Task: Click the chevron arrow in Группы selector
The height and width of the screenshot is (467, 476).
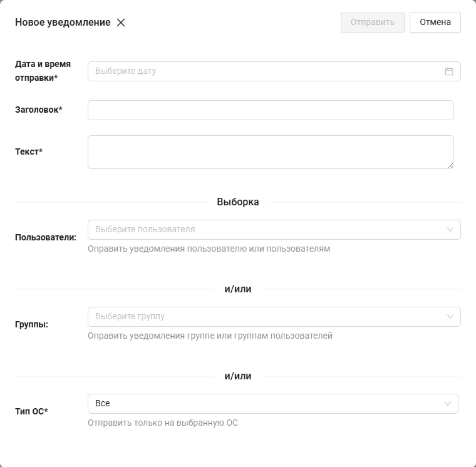Action: point(450,317)
